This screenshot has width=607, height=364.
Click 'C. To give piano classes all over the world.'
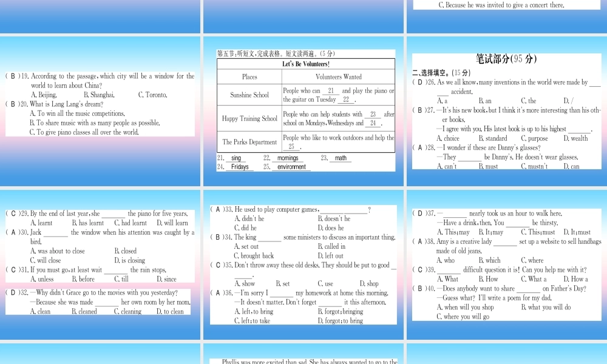click(84, 132)
